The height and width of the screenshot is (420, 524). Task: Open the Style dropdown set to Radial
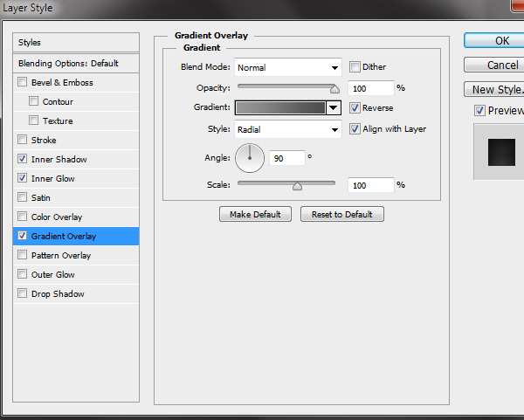[x=287, y=129]
